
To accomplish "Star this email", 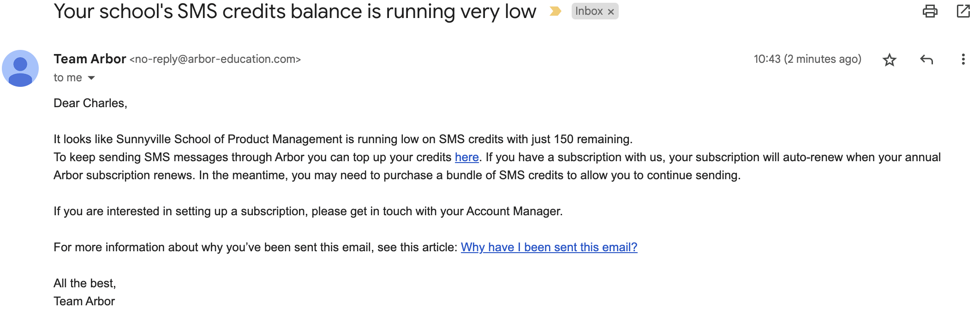I will tap(889, 60).
